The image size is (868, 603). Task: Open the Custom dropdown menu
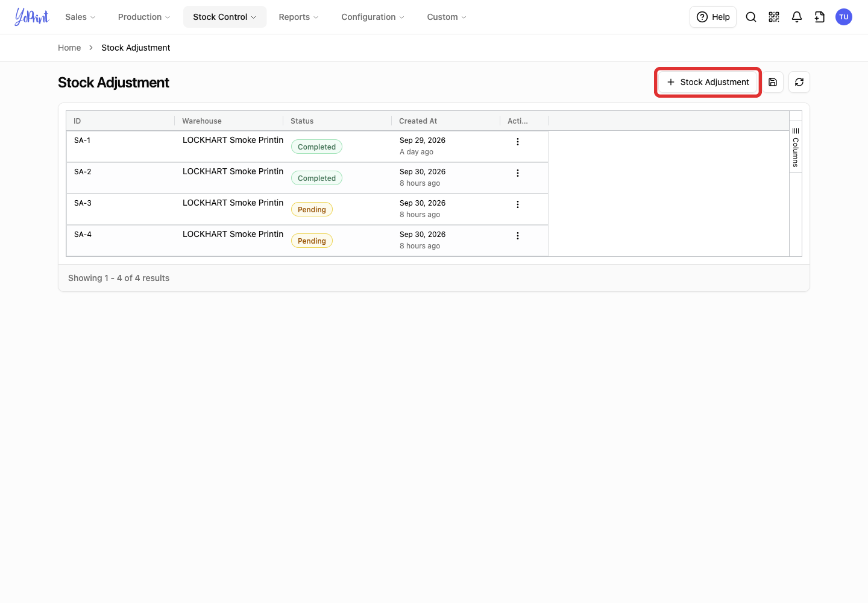(447, 17)
